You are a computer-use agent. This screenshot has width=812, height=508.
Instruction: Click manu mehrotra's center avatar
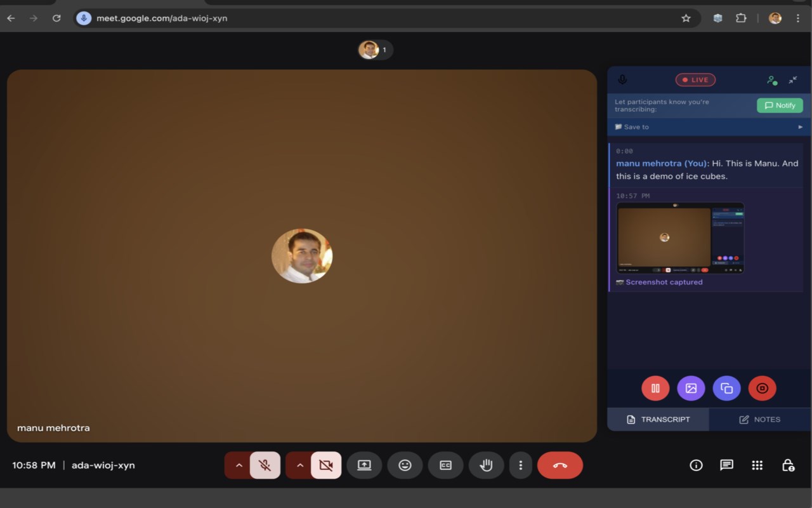302,256
